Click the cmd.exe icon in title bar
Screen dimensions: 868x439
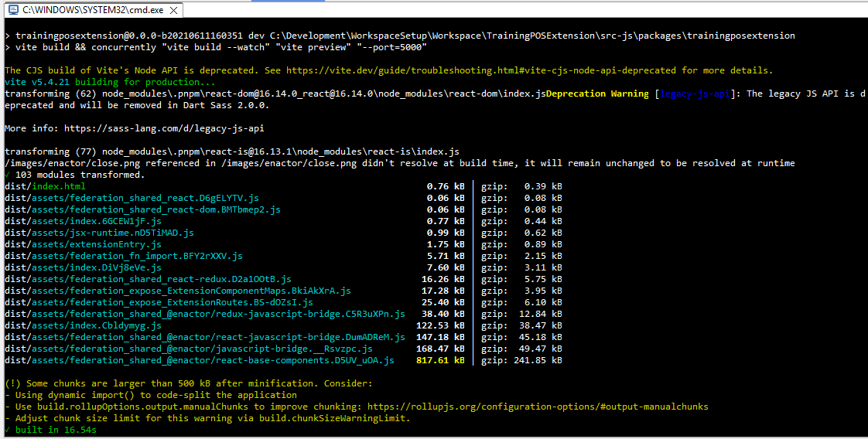(12, 9)
